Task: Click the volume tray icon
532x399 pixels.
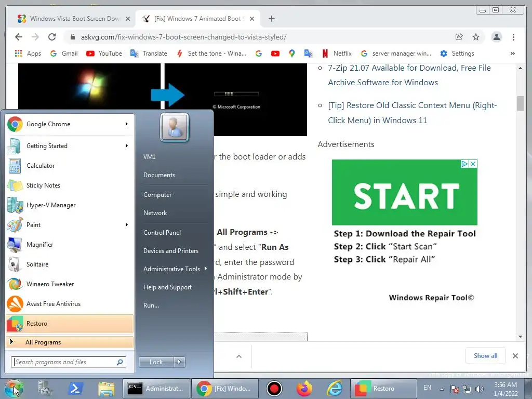Action: [x=480, y=389]
